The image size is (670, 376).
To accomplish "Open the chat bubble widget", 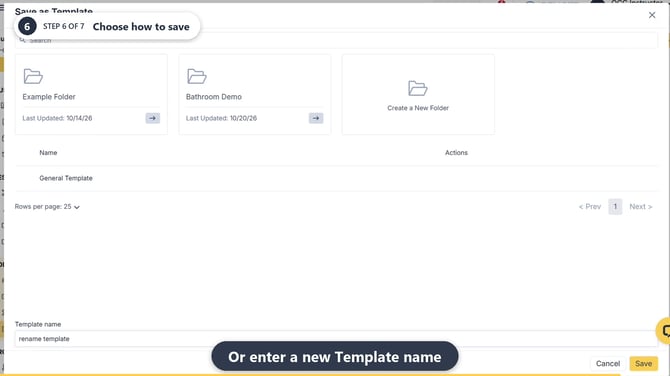I will pyautogui.click(x=664, y=331).
